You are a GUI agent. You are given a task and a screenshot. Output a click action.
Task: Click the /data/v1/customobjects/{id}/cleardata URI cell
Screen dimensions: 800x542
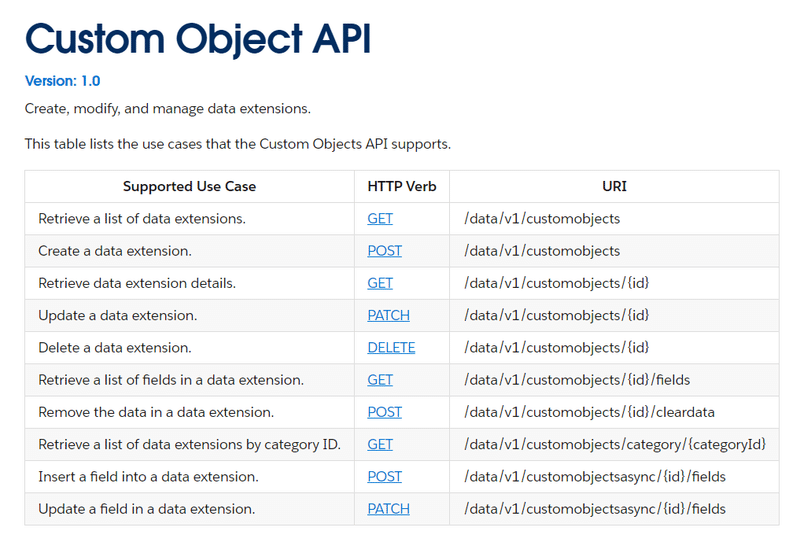589,412
